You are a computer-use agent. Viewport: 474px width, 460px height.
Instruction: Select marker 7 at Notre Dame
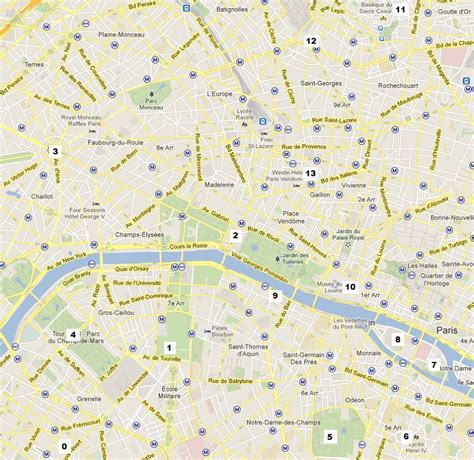[434, 365]
